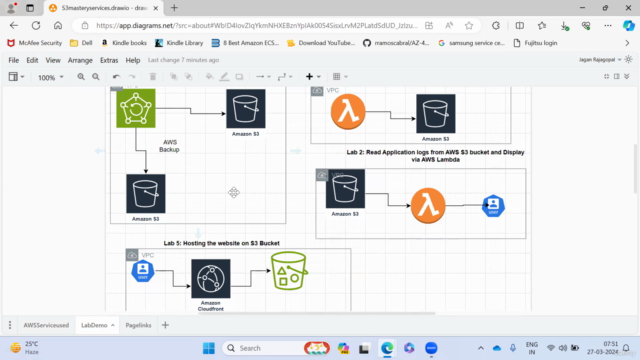Add page to favorites star icon
The width and height of the screenshot is (640, 360).
469,25
